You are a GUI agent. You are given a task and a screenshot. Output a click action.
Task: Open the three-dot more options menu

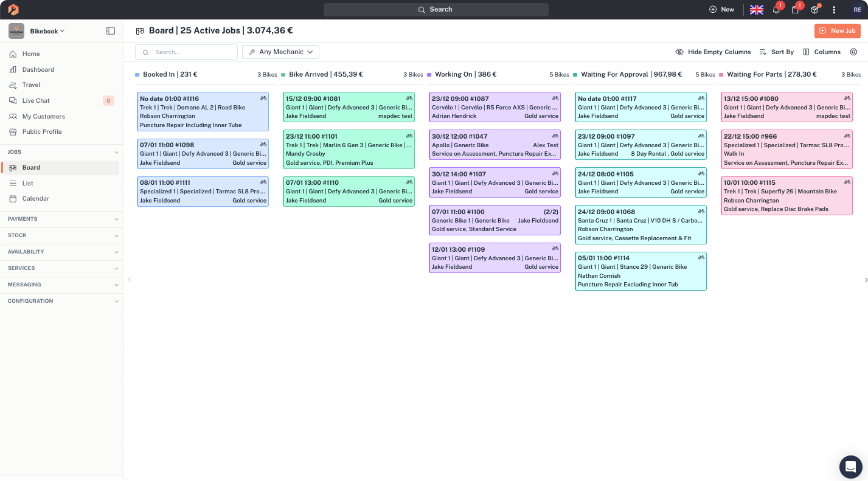pos(834,10)
